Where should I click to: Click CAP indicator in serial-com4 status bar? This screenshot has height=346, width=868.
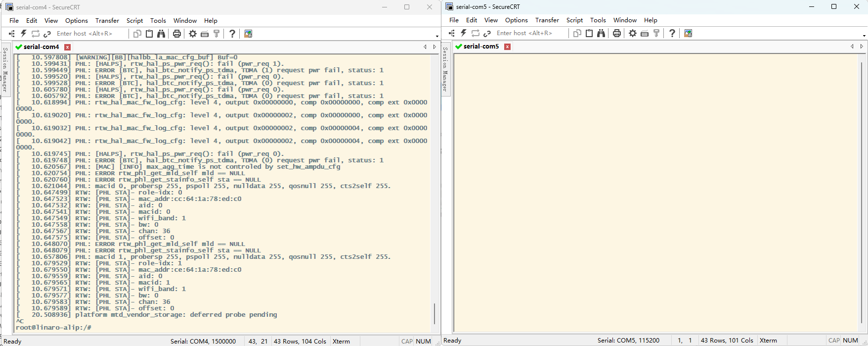click(407, 341)
